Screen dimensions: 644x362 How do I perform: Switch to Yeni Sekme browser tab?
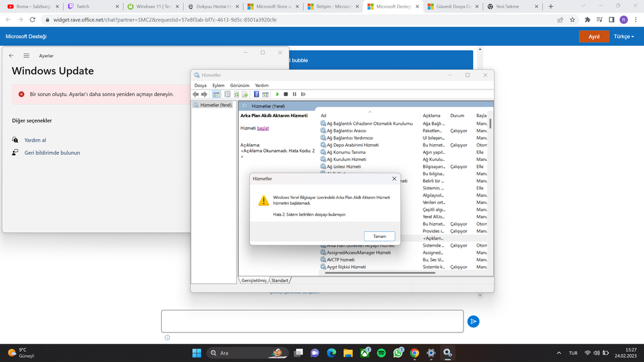(512, 6)
